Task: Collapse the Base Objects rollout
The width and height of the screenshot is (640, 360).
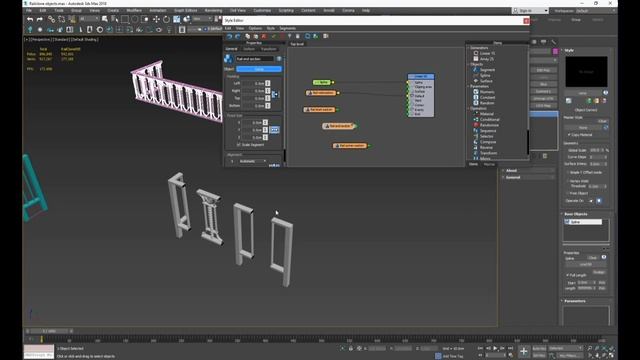Action: coord(576,214)
